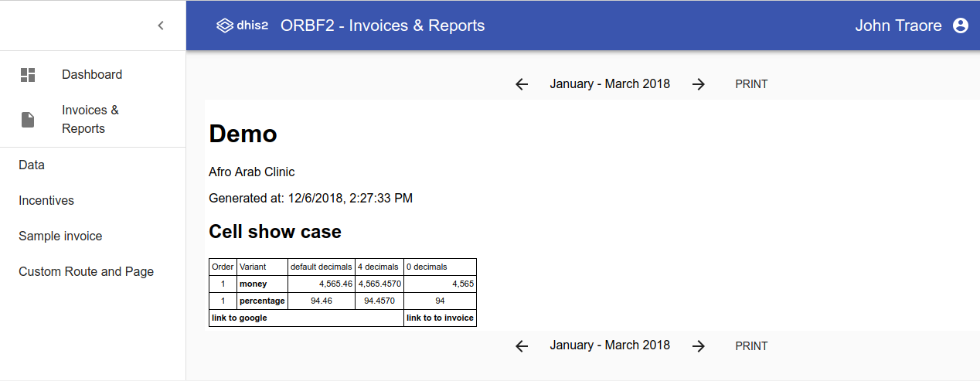This screenshot has height=381, width=980.
Task: Click the Dashboard grid icon
Action: [x=28, y=75]
